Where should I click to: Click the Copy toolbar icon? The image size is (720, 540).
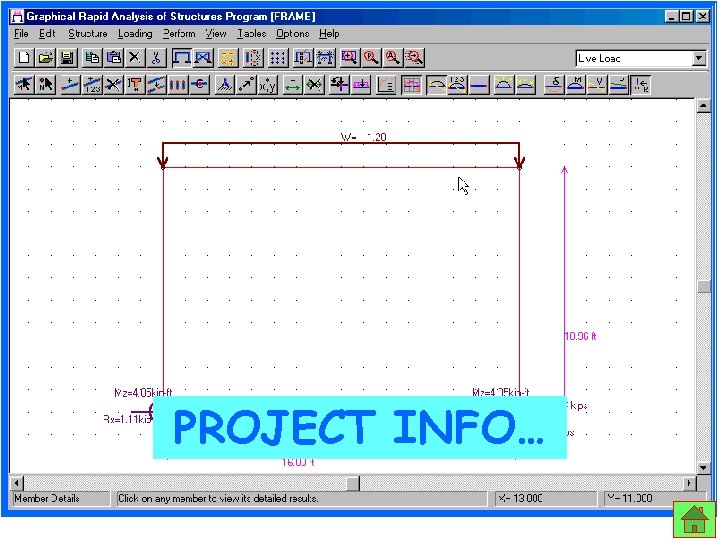[92, 58]
